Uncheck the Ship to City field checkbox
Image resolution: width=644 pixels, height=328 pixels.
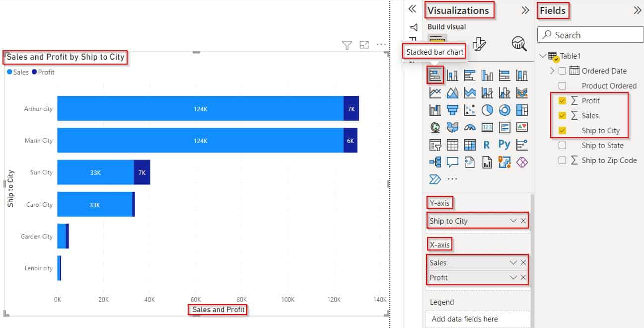(562, 131)
